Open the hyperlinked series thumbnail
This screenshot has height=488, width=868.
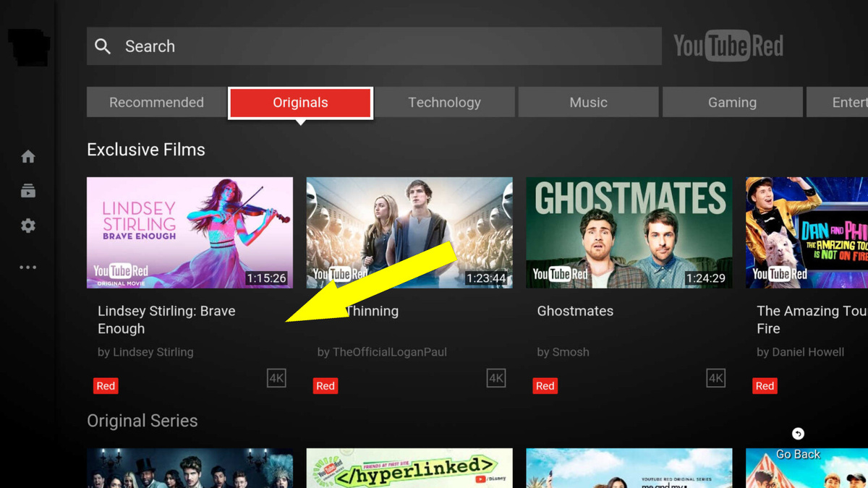(409, 468)
